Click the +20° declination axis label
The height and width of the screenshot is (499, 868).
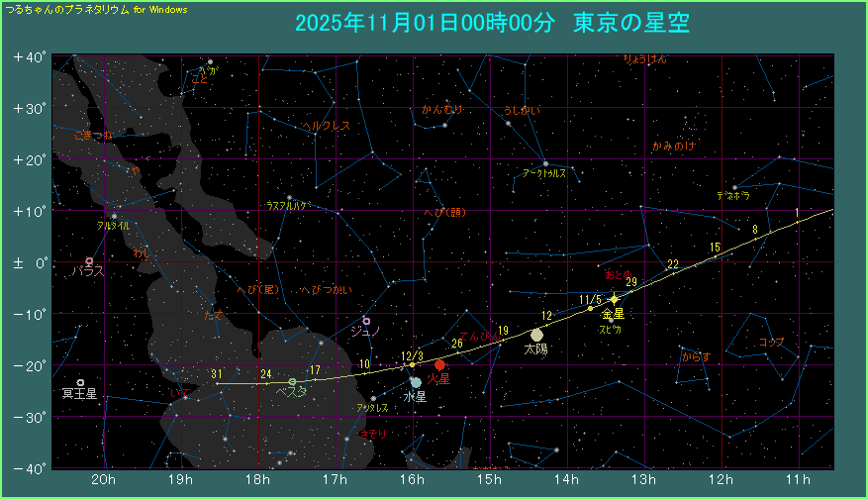30,159
